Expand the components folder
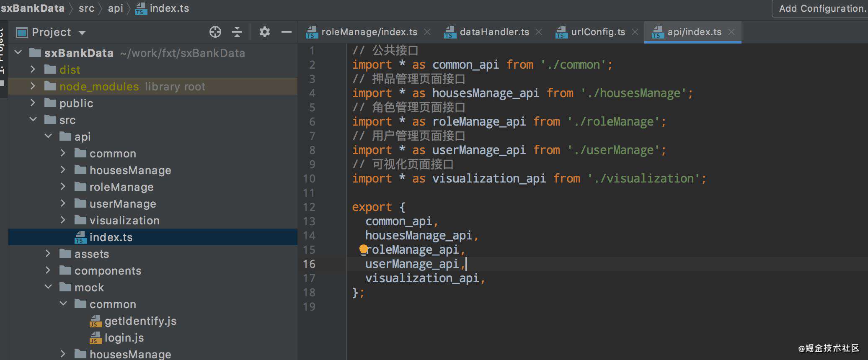Screen dimensions: 868x360 48,270
